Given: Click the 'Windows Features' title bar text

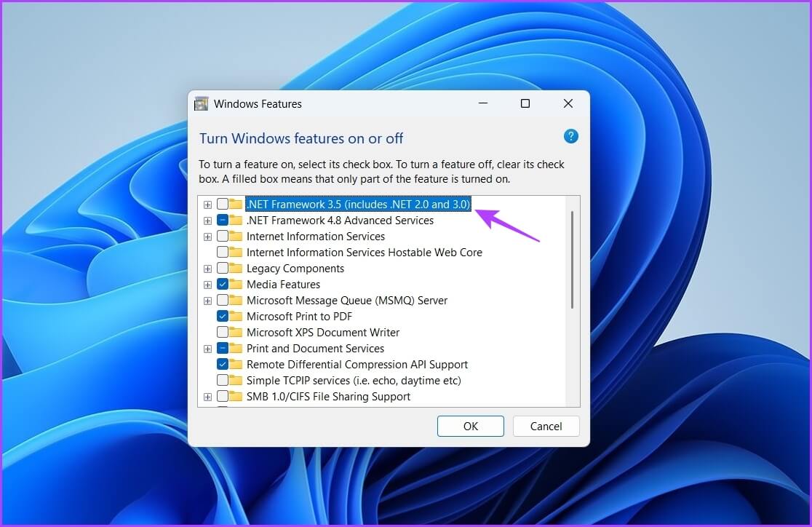Looking at the screenshot, I should (x=258, y=103).
